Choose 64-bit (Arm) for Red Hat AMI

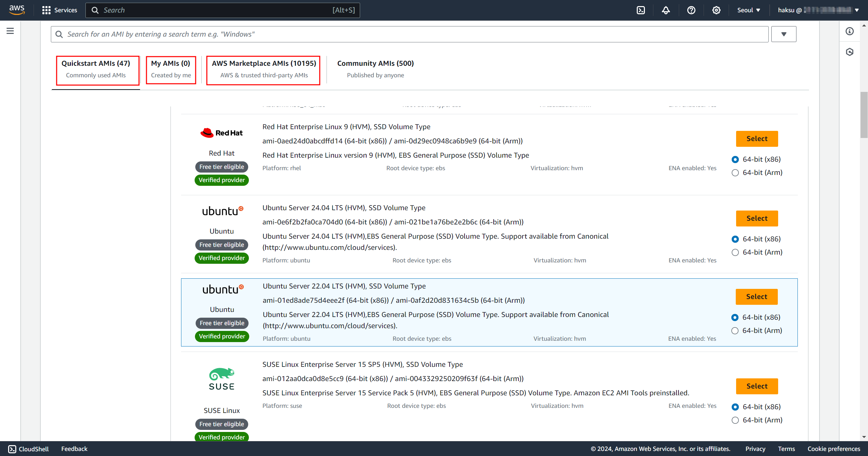click(x=735, y=173)
